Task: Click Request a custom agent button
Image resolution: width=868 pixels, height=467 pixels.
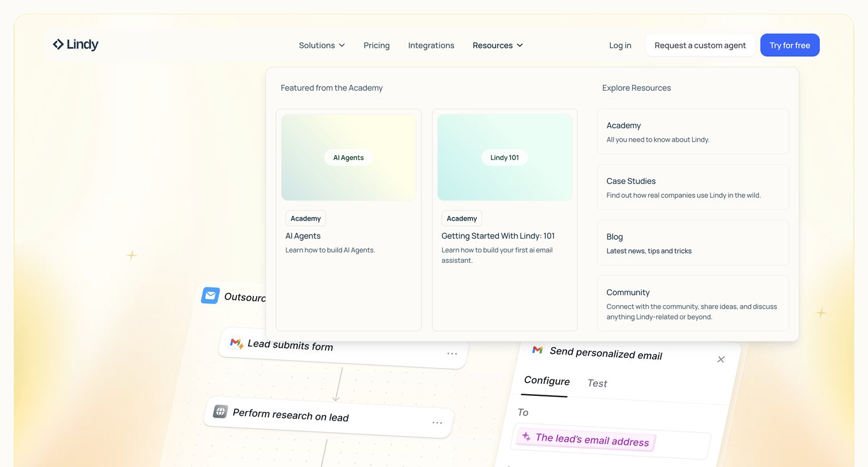Action: click(x=700, y=45)
